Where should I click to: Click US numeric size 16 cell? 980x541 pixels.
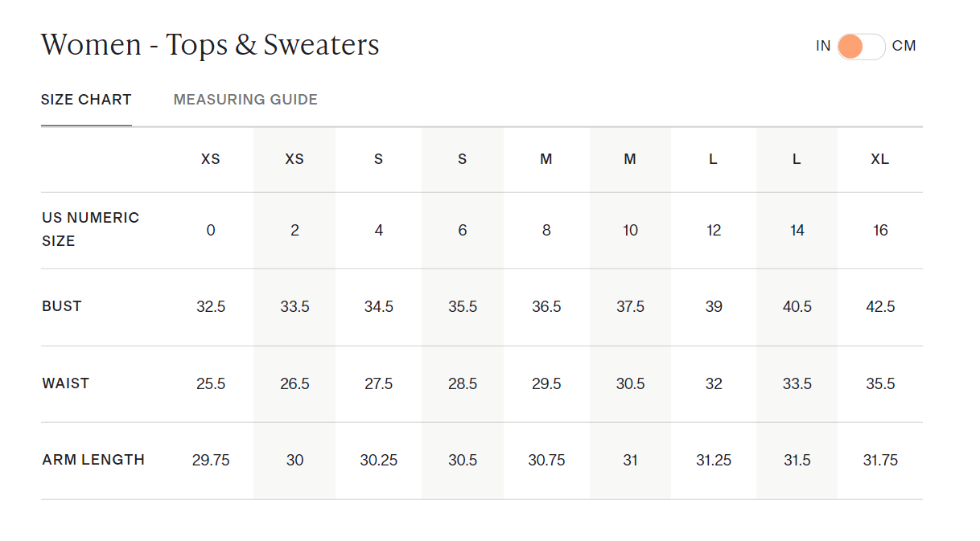880,231
